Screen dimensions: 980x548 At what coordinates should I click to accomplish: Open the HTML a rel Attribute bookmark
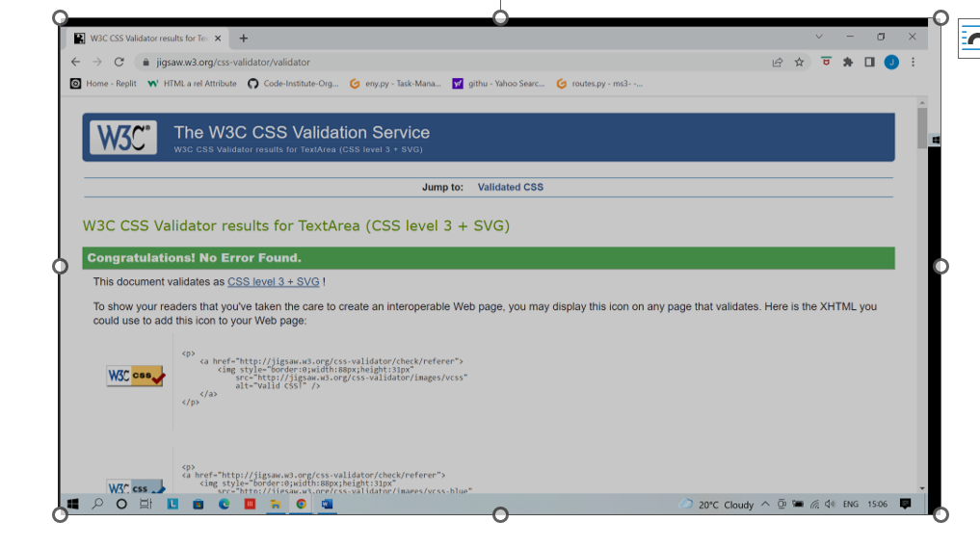tap(193, 83)
